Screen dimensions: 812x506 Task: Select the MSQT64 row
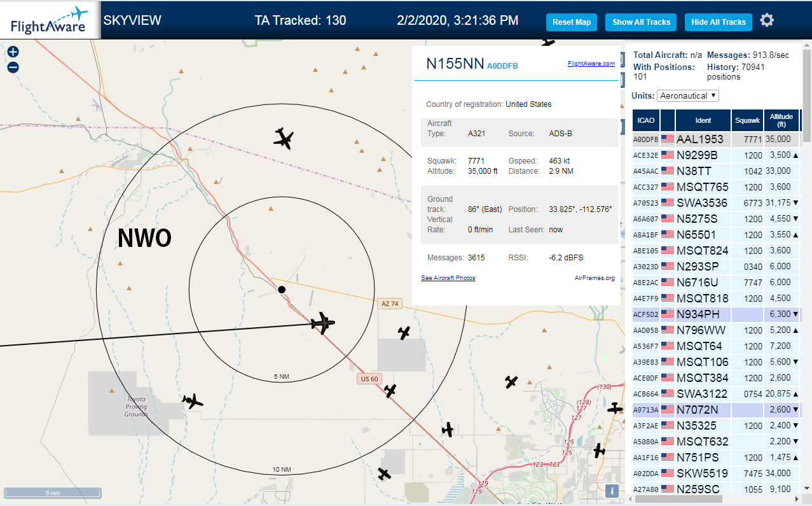coord(717,346)
